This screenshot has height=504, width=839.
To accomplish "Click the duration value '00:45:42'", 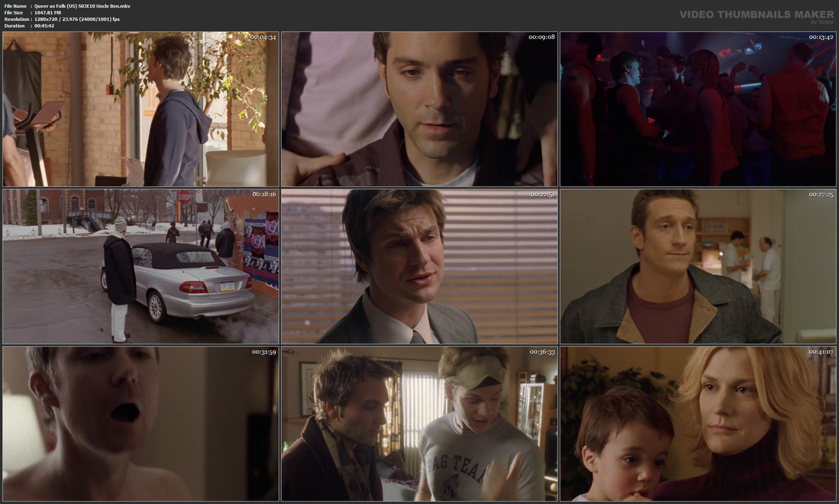I will tap(45, 26).
